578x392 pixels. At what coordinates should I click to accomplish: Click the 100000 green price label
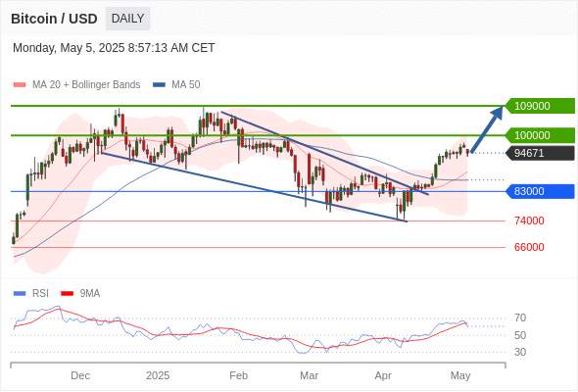point(540,135)
